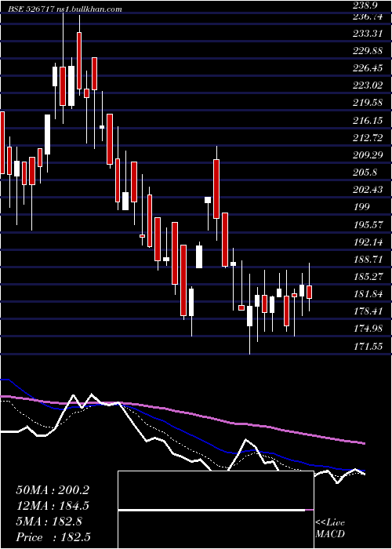Click the 199 price axis label
The height and width of the screenshot is (549, 392).
coord(361,207)
